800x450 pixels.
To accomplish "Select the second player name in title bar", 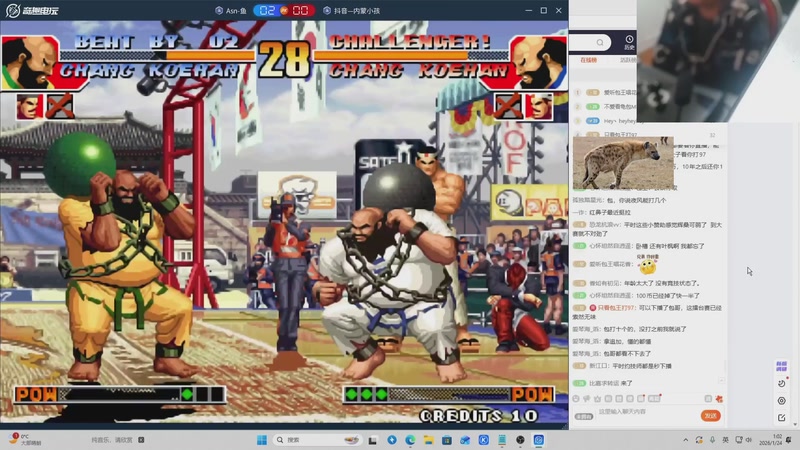I will [352, 11].
